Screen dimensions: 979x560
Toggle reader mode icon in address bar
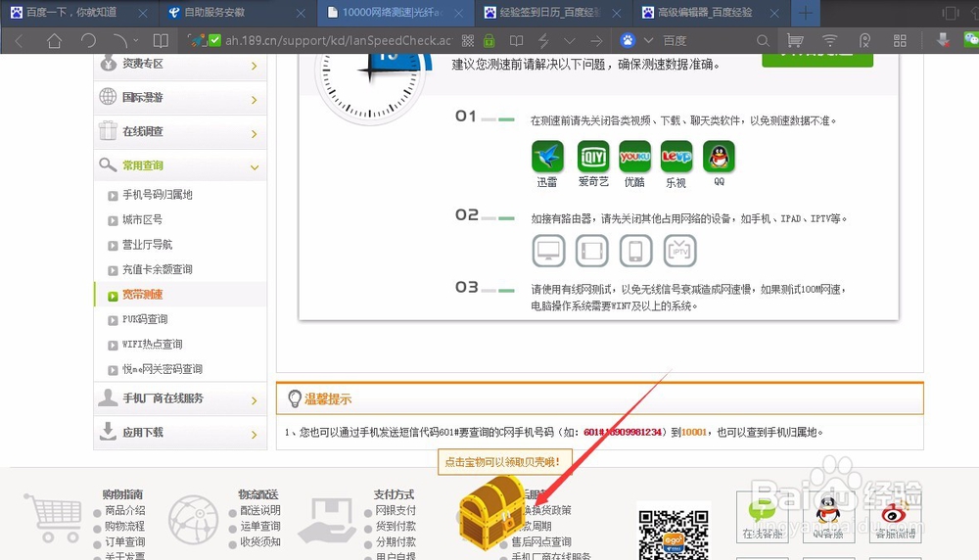click(x=516, y=41)
